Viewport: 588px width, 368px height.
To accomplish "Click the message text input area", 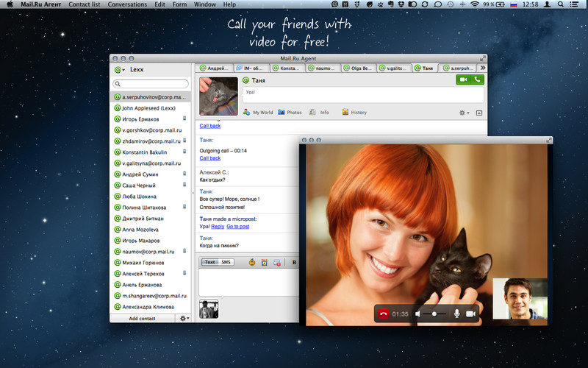I will point(248,282).
